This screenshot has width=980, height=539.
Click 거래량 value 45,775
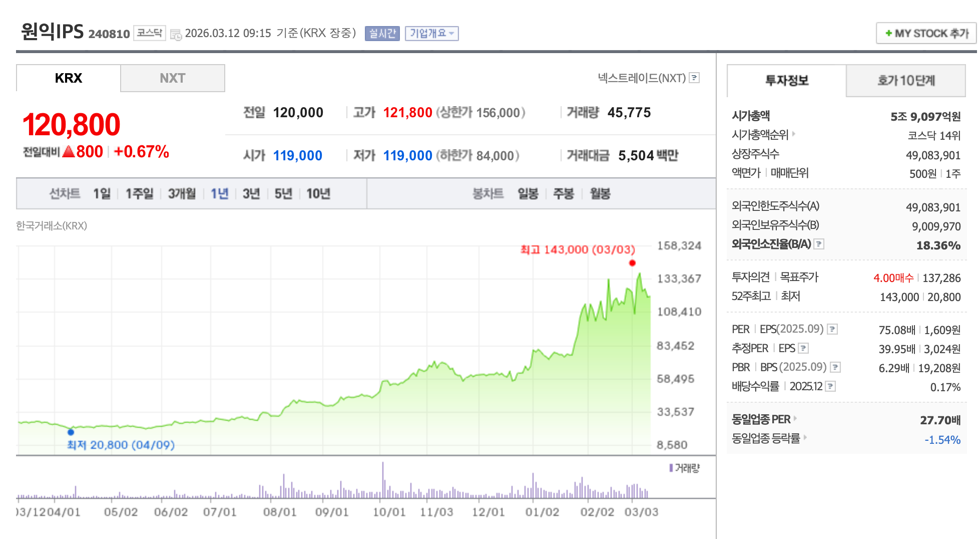click(629, 113)
